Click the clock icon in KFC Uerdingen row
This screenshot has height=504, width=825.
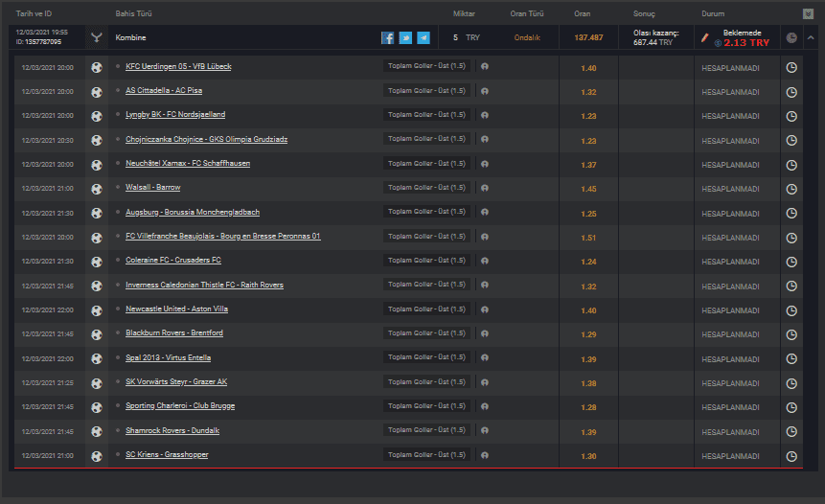coord(791,67)
